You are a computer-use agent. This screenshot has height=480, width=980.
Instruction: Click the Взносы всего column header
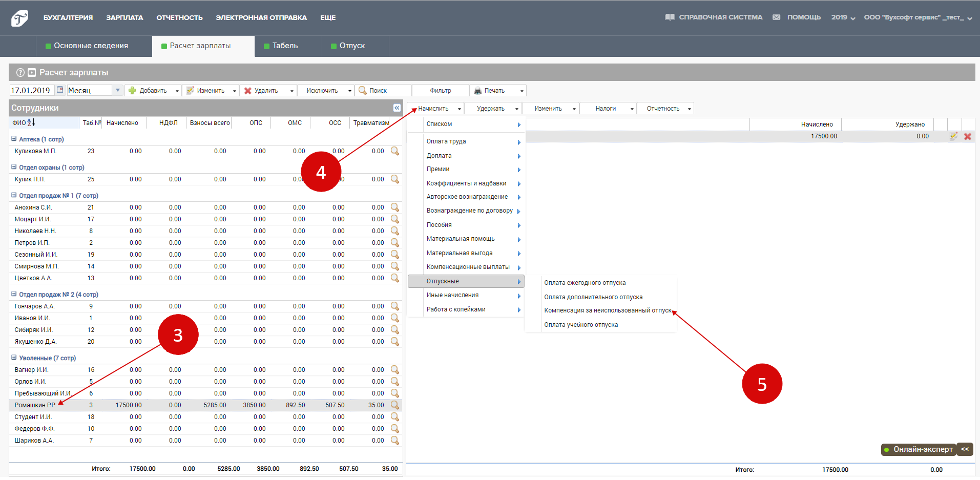point(210,123)
